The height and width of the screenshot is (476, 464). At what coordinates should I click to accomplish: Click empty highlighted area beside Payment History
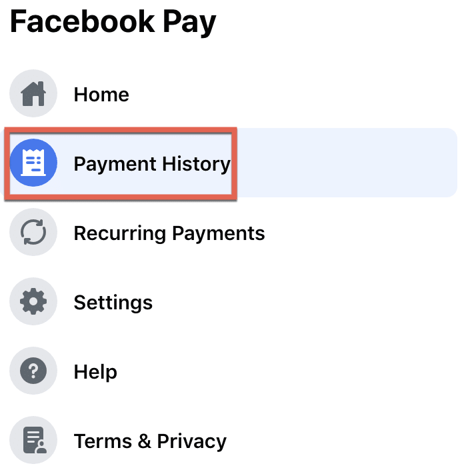click(346, 163)
